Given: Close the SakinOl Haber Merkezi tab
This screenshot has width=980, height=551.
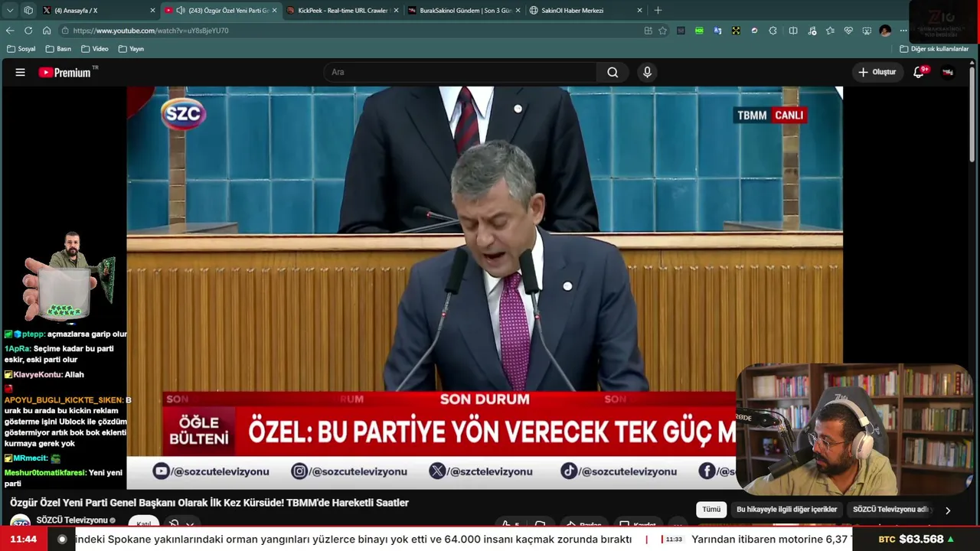Looking at the screenshot, I should (x=639, y=11).
